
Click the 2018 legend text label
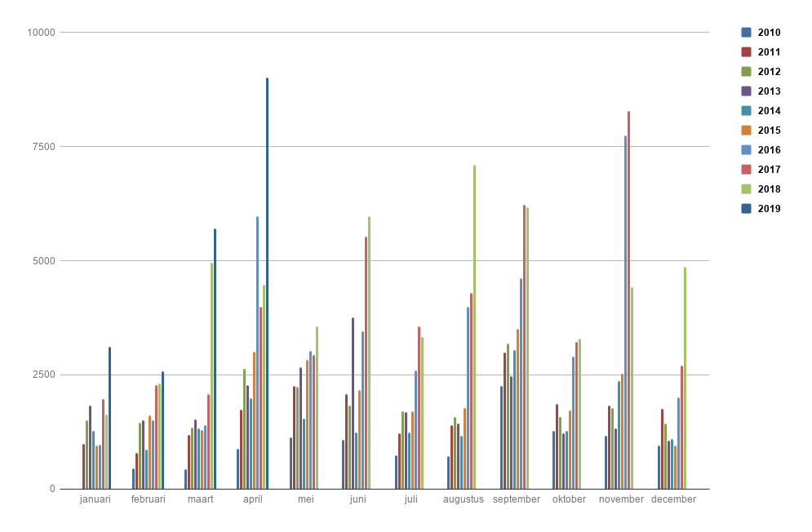point(769,189)
